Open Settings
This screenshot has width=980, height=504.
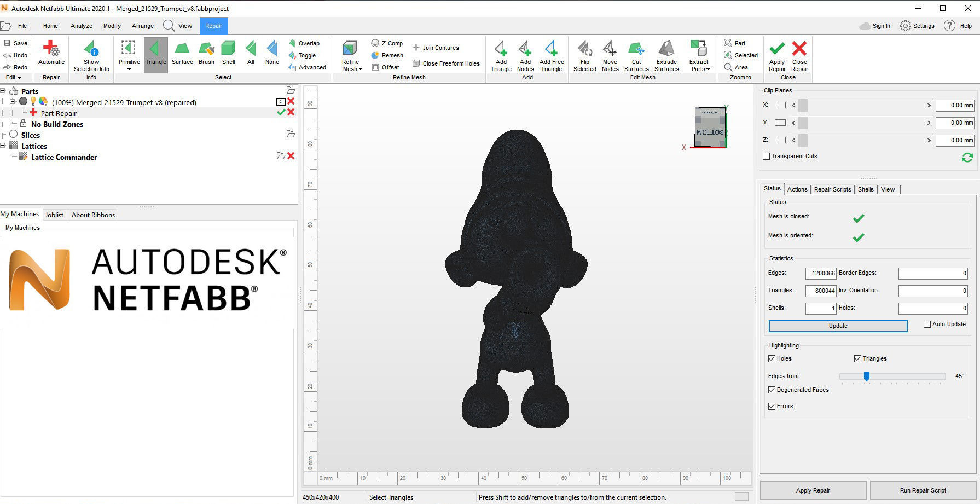(917, 26)
